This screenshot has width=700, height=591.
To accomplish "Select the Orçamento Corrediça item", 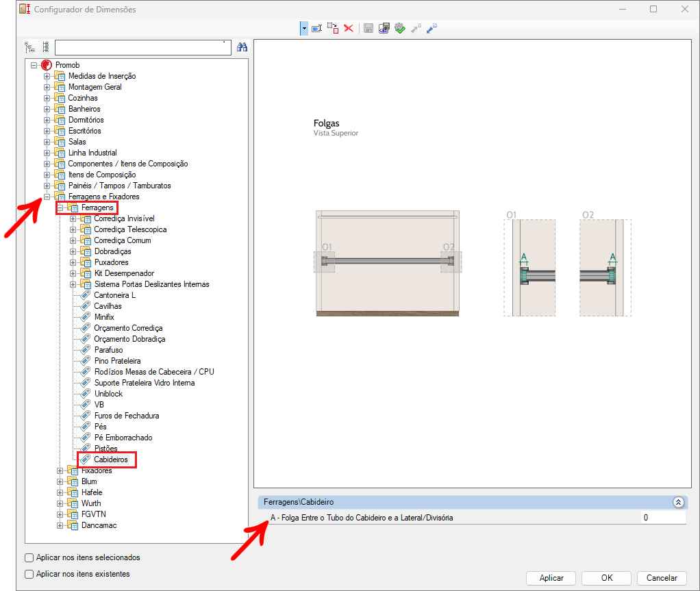I will pos(128,328).
